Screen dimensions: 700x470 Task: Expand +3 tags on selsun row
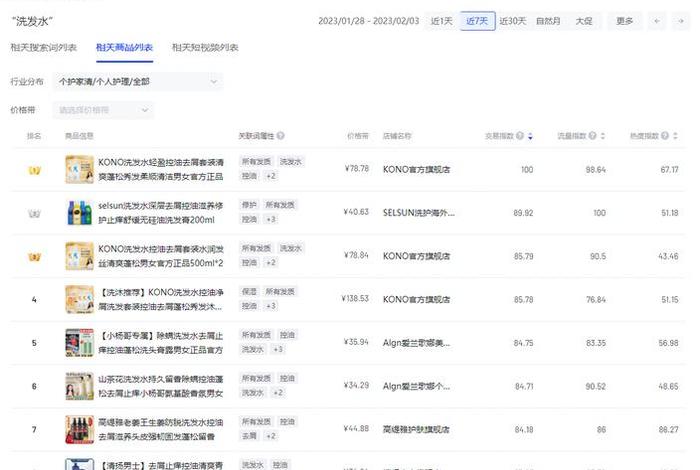pyautogui.click(x=271, y=219)
